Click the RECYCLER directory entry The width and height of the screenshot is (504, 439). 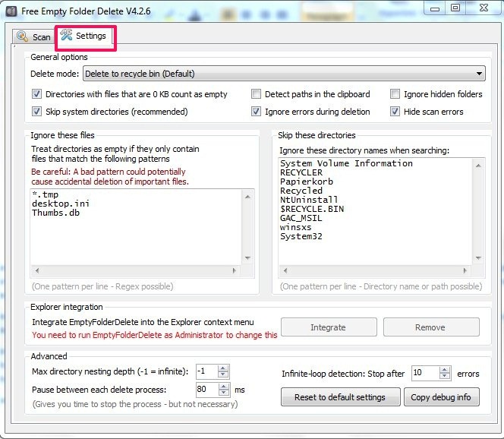click(301, 172)
